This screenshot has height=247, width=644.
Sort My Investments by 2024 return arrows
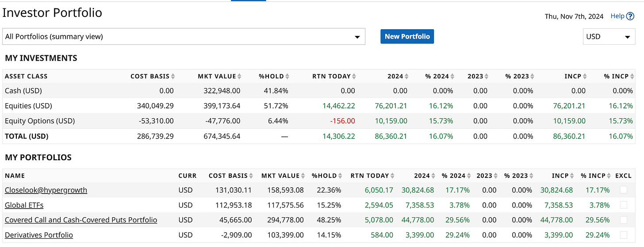[406, 76]
